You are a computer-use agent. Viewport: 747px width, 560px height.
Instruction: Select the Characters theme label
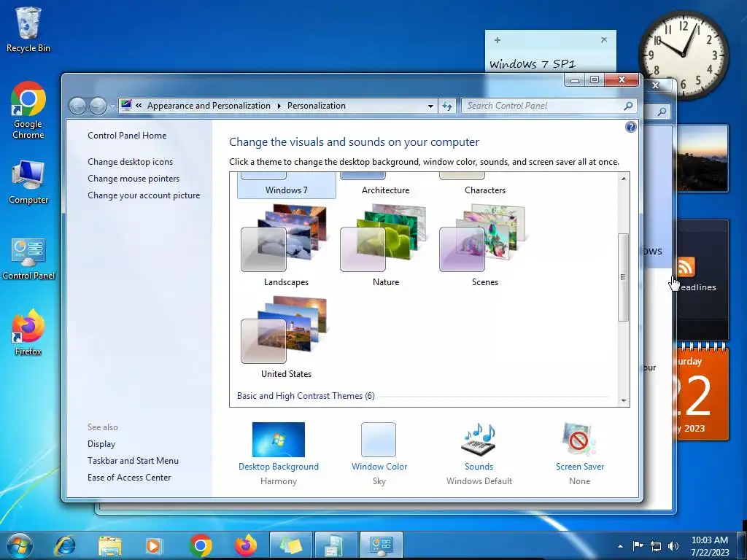pyautogui.click(x=485, y=190)
